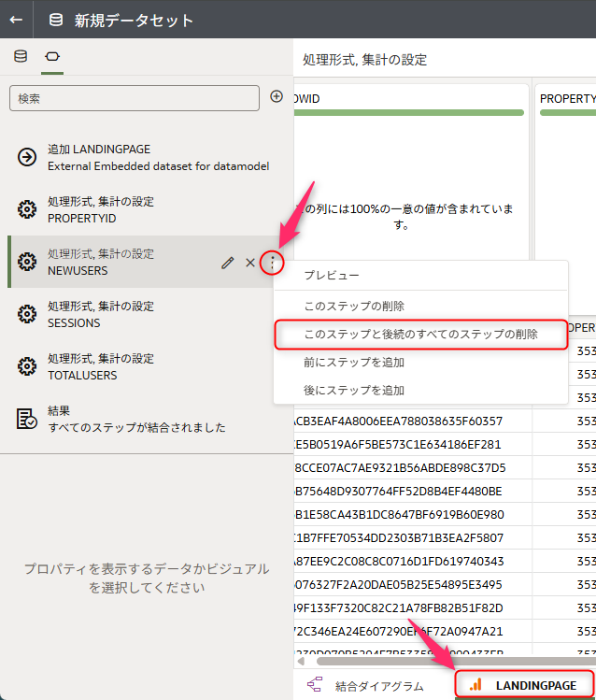
Task: Choose 前にステップを追加 menu item
Action: tap(420, 362)
